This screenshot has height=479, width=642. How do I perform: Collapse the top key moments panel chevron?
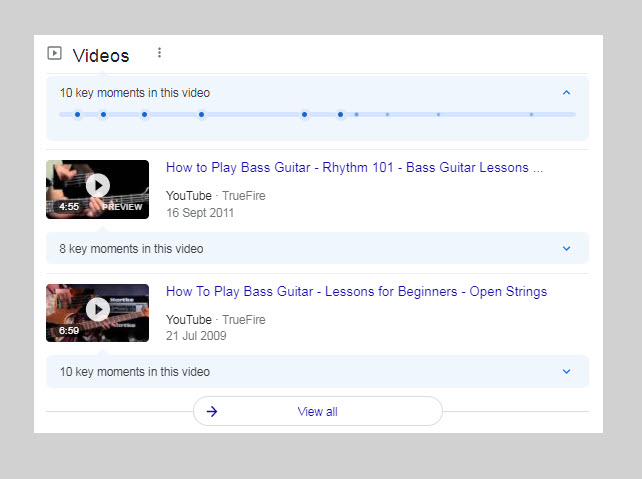click(566, 93)
